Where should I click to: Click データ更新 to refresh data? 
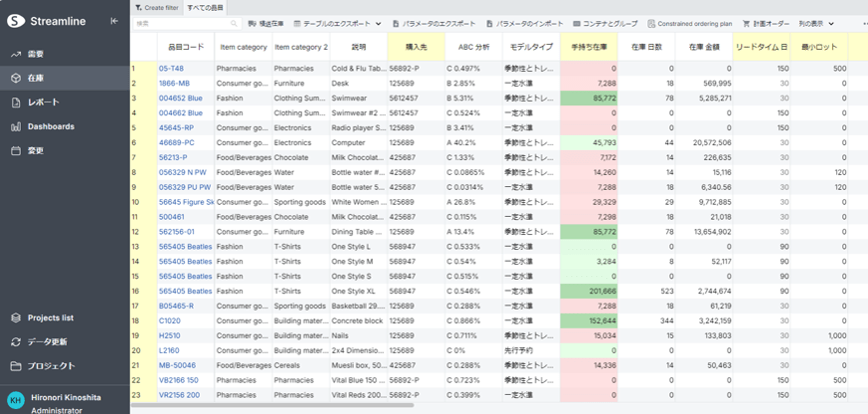point(48,342)
